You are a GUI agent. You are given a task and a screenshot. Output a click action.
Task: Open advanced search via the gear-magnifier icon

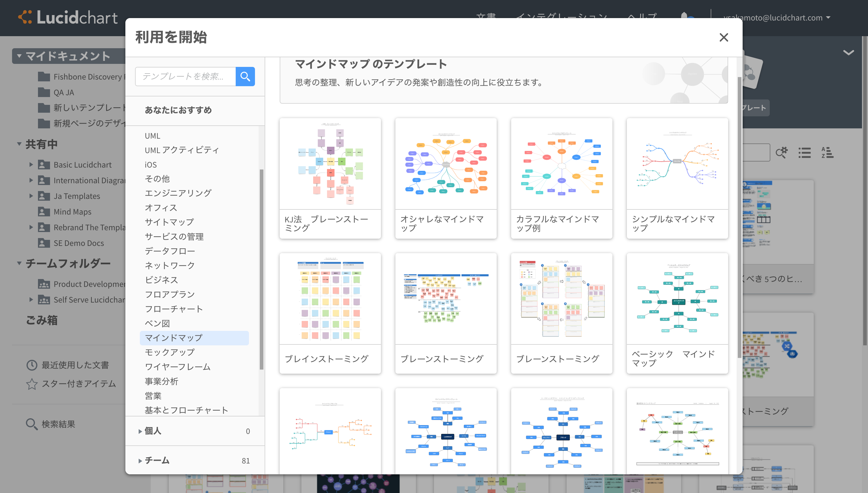[x=782, y=153]
